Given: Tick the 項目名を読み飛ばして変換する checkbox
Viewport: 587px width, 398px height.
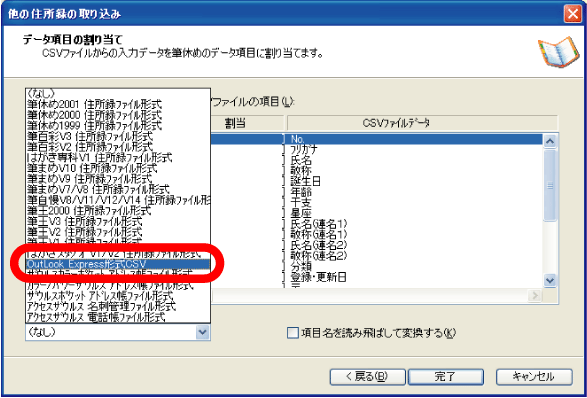Looking at the screenshot, I should (292, 333).
